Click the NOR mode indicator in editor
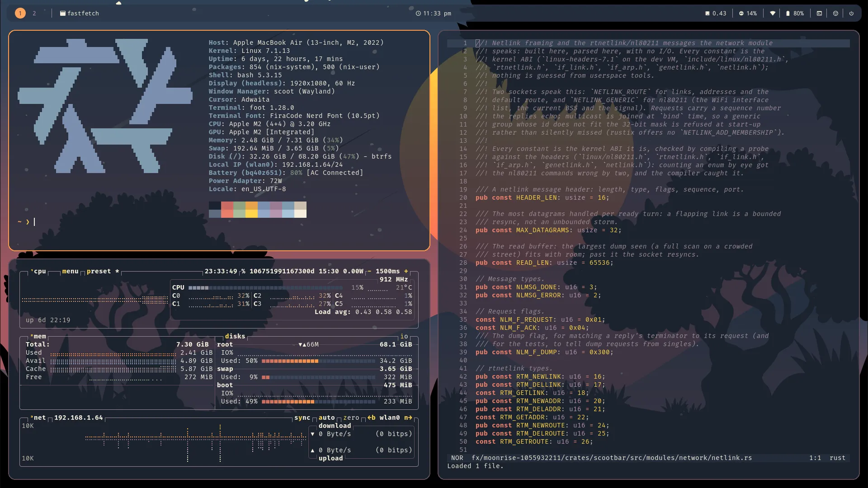 (457, 458)
